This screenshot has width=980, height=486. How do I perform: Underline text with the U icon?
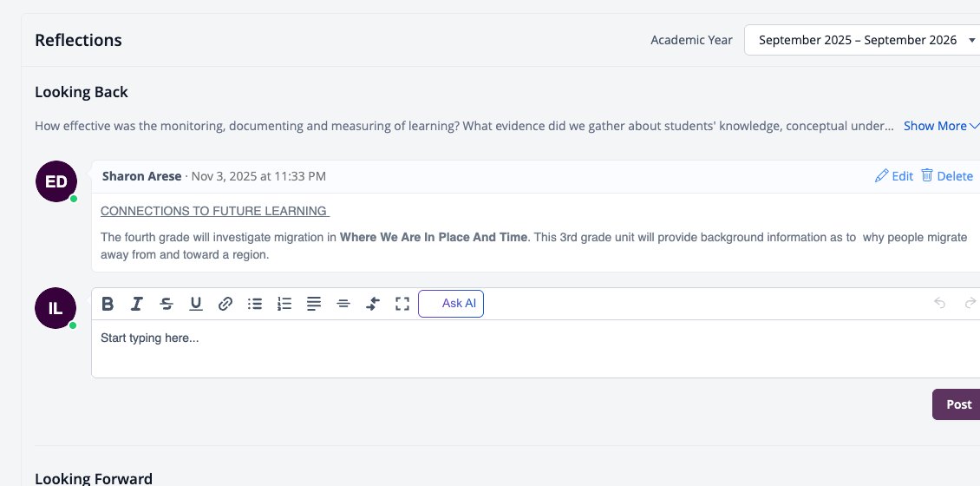(x=196, y=304)
